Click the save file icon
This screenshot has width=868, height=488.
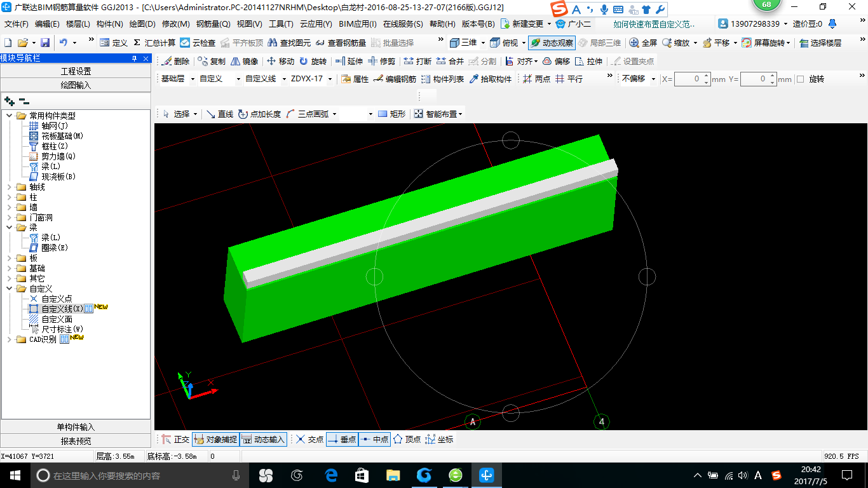[x=45, y=43]
